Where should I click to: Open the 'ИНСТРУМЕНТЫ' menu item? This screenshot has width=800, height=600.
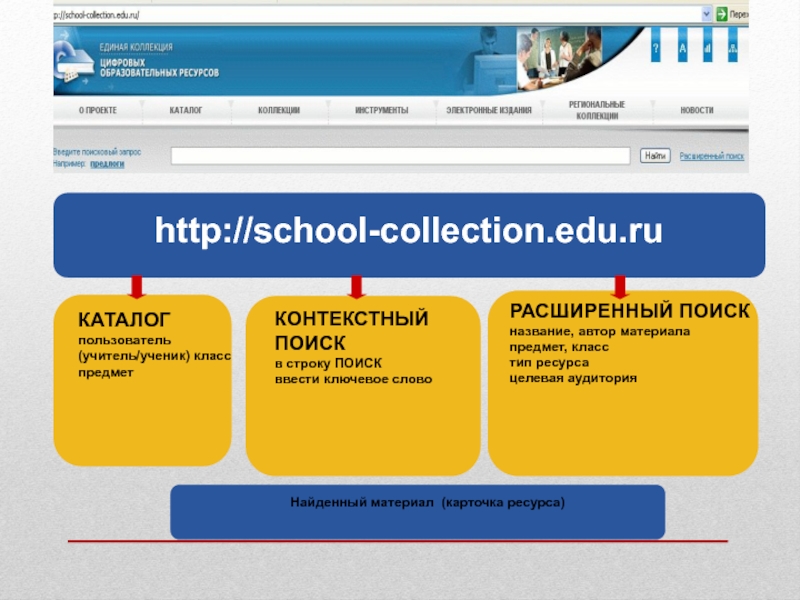click(x=382, y=110)
